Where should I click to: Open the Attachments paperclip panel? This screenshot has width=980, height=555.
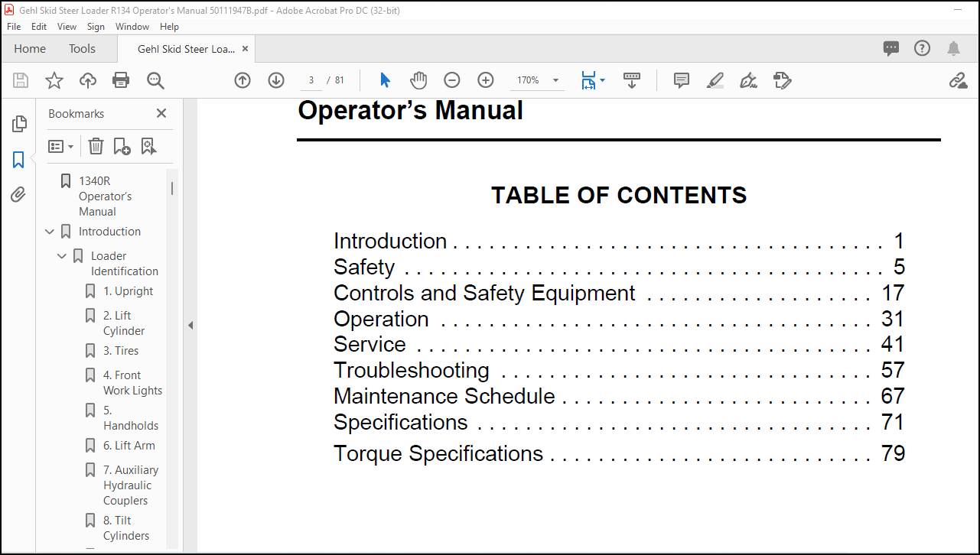coord(18,194)
